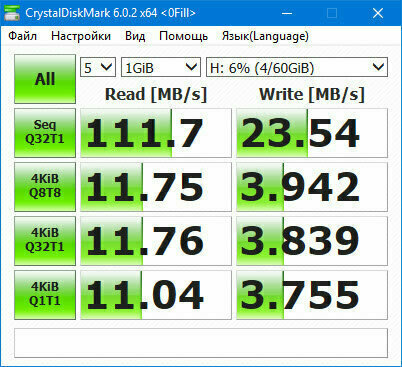Screen dimensions: 402x367
Task: Open the Язык(Language) menu
Action: [x=265, y=36]
